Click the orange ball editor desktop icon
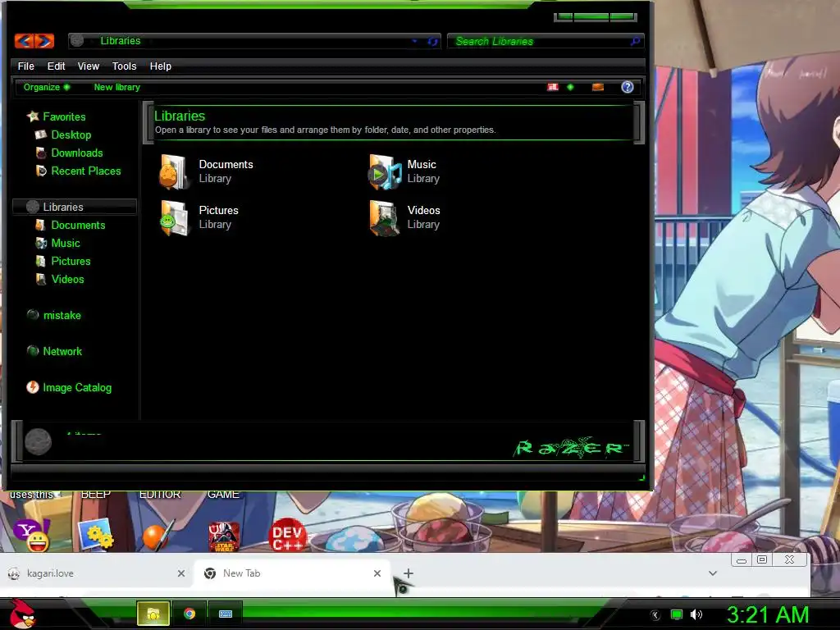 click(x=158, y=535)
